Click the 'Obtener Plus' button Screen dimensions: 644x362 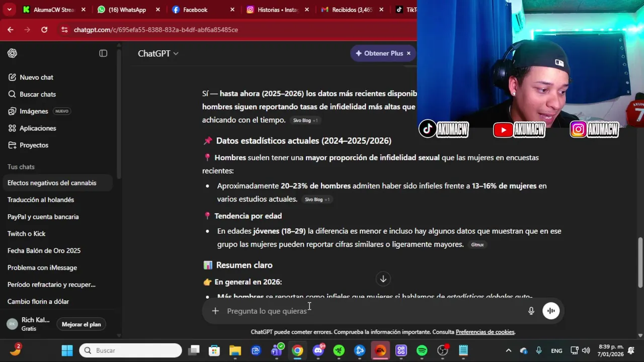pyautogui.click(x=379, y=53)
